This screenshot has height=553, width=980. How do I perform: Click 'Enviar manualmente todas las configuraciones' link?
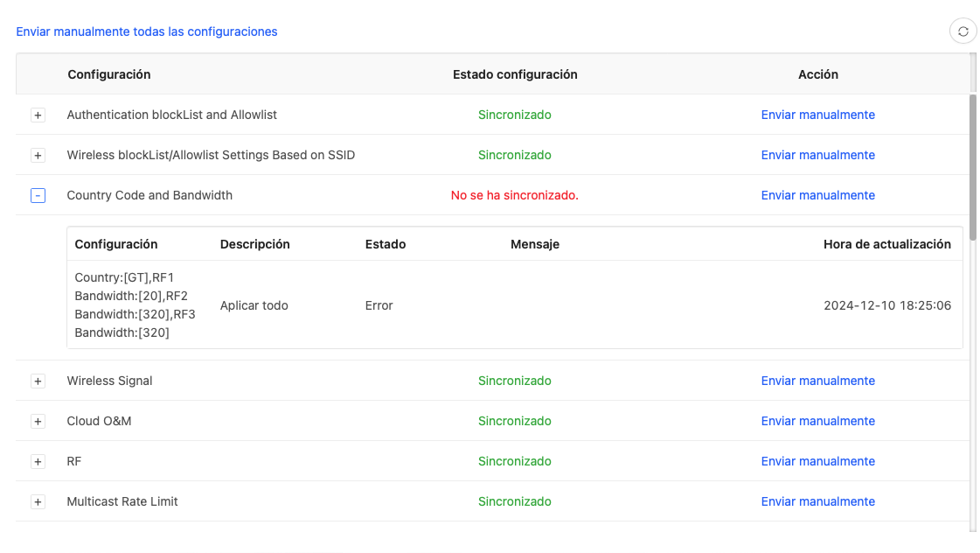[147, 31]
